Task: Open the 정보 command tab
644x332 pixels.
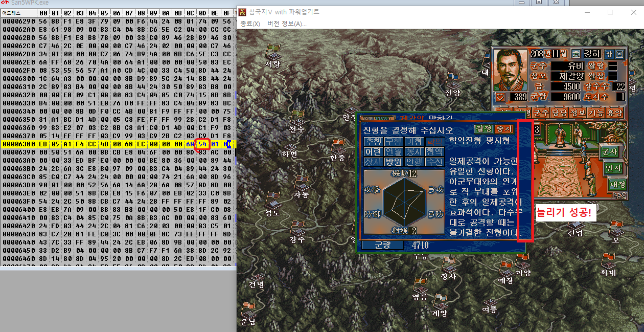Action: click(578, 113)
